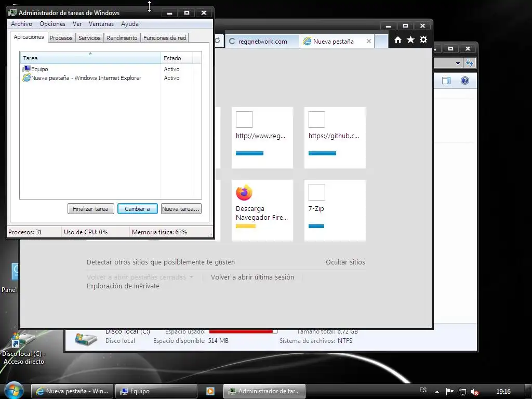Click Detectar otros sitios link
532x399 pixels.
point(161,262)
